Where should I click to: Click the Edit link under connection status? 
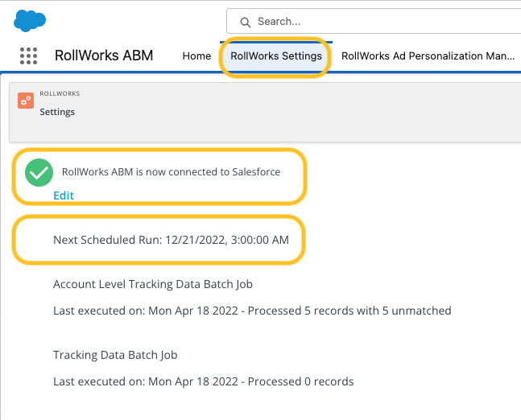[x=64, y=196]
